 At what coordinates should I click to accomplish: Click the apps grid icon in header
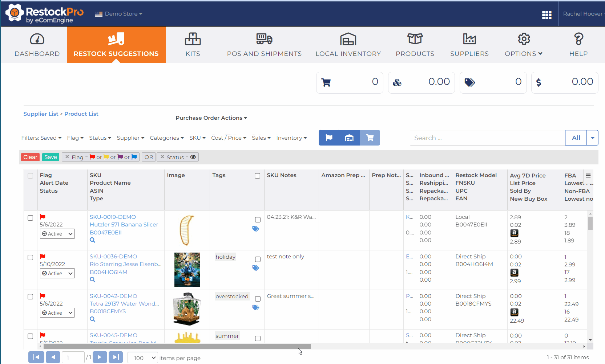(546, 15)
